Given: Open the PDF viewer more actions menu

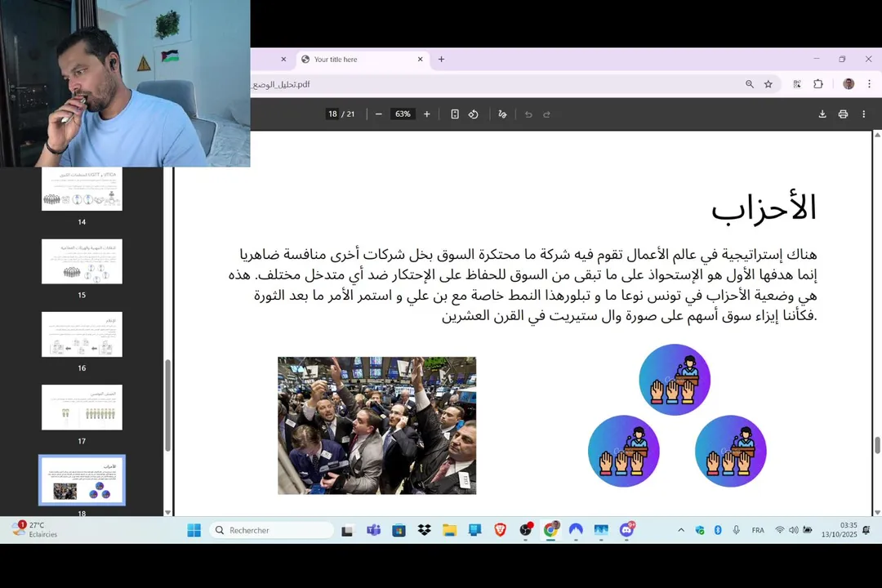Looking at the screenshot, I should point(863,114).
